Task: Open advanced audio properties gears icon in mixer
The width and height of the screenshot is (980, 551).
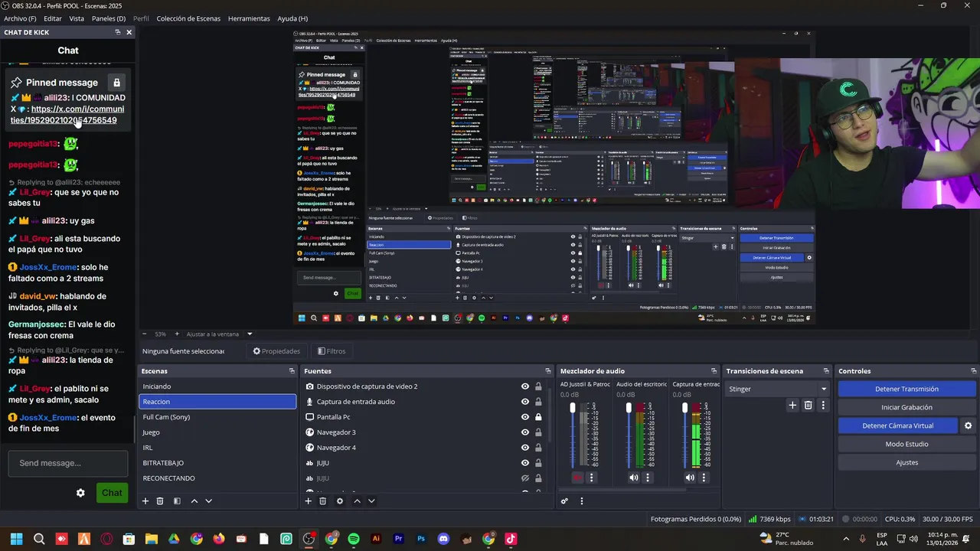Action: point(564,501)
